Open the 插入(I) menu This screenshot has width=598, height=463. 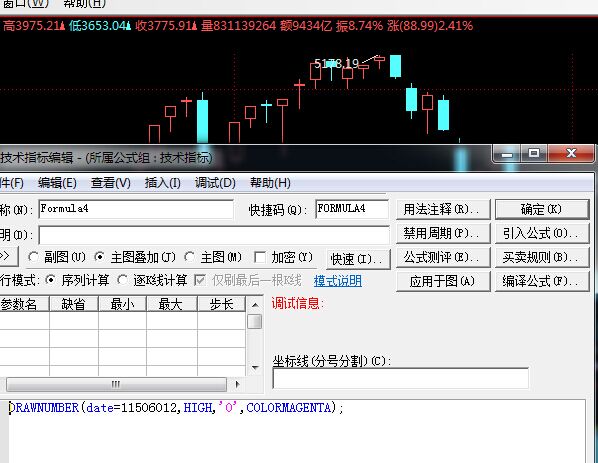[162, 183]
